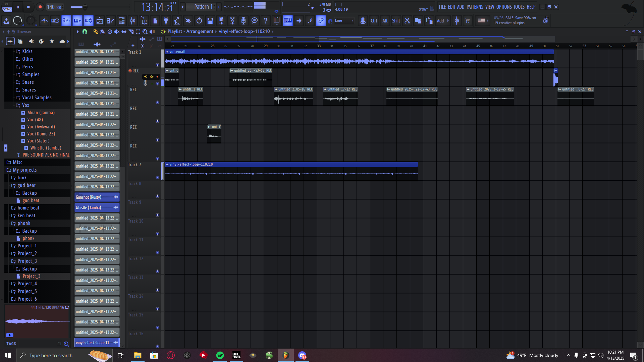Open the PATTERNS menu
This screenshot has height=362, width=644.
[475, 7]
